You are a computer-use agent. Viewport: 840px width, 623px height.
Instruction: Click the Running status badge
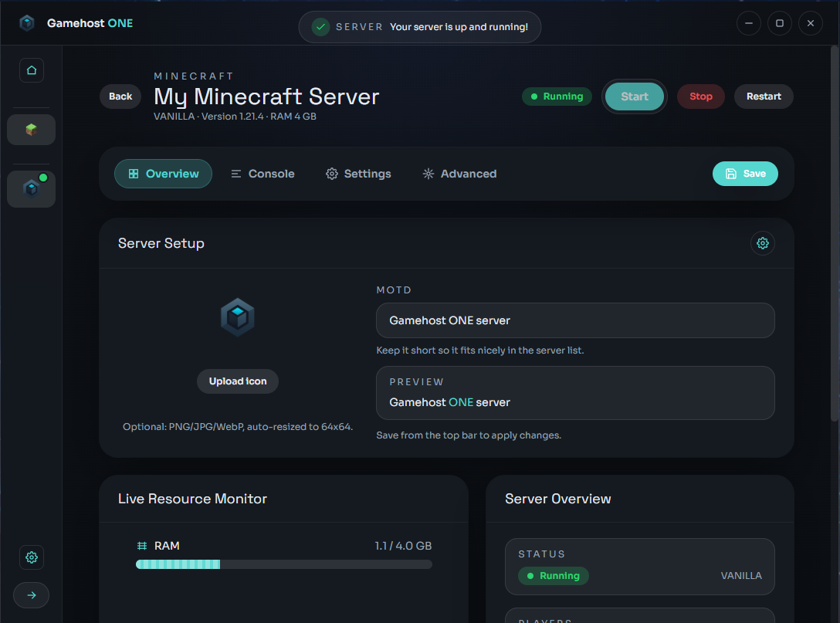coord(557,96)
